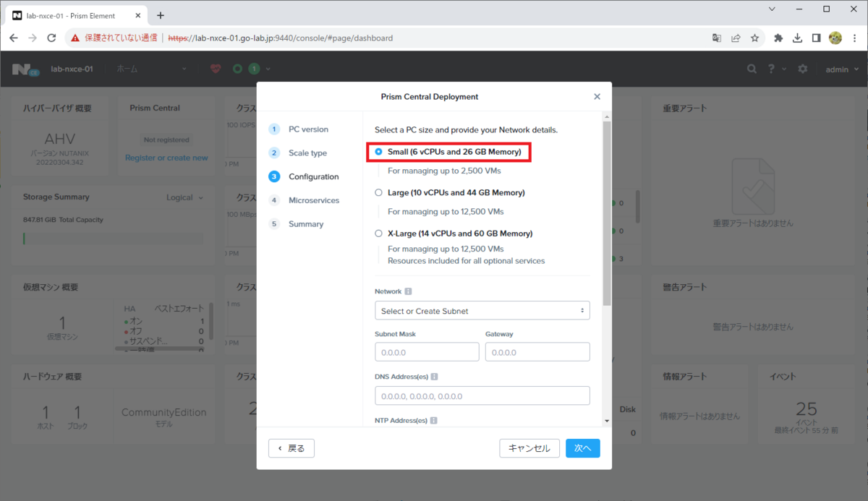Click browser profile avatar
The image size is (868, 501).
pos(835,38)
